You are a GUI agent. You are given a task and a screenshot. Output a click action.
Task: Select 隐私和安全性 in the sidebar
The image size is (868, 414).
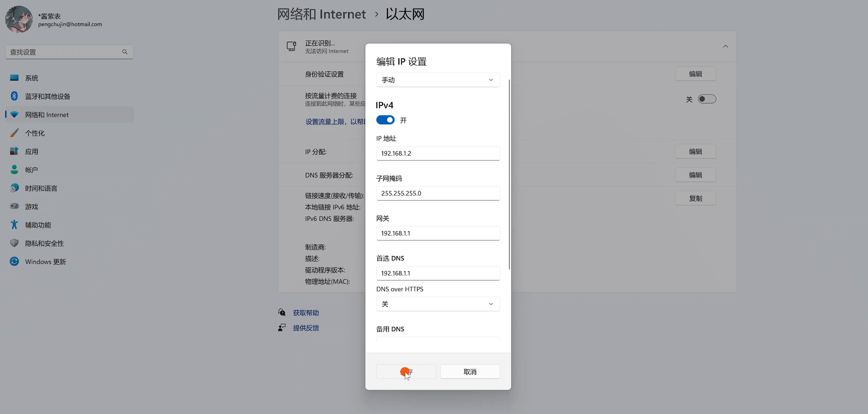(14, 243)
